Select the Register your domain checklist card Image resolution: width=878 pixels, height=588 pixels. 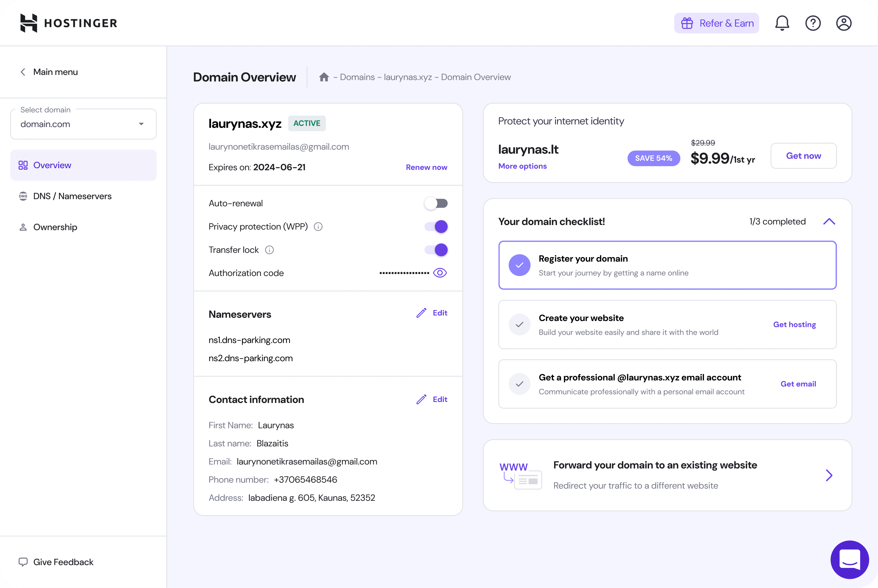(x=667, y=265)
